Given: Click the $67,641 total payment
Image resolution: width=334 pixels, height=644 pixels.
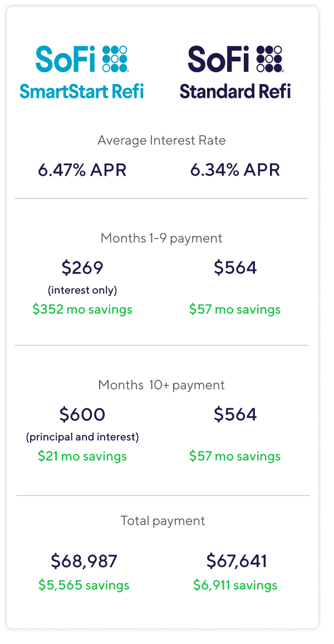Looking at the screenshot, I should [237, 561].
